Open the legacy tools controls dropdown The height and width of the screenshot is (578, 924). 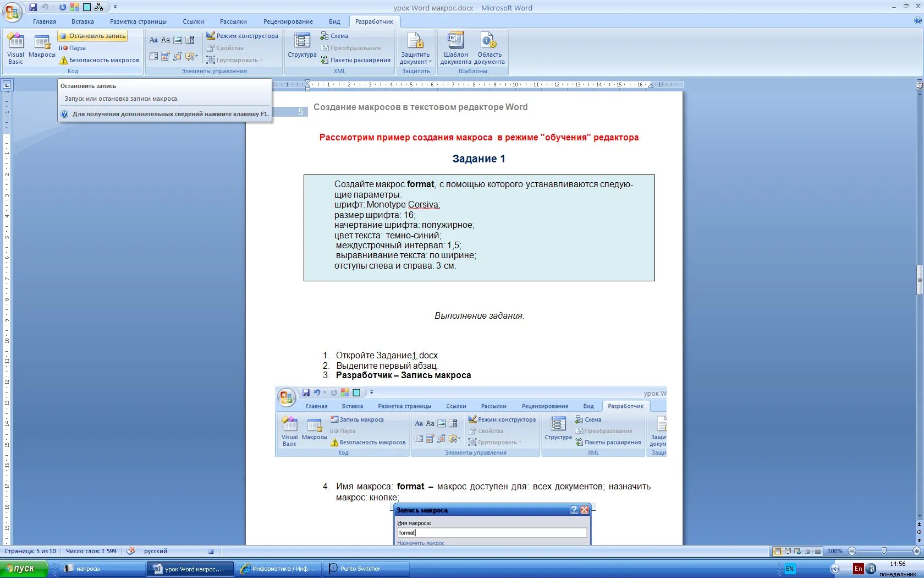[191, 56]
